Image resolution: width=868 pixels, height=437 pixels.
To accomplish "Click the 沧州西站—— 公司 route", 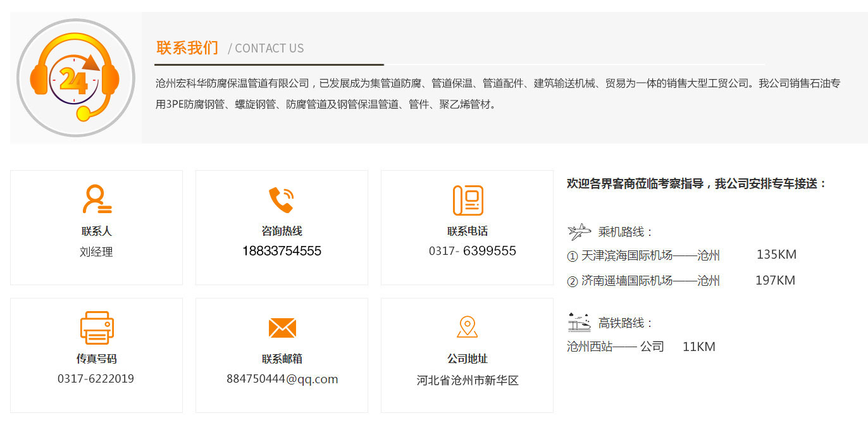I will (616, 347).
